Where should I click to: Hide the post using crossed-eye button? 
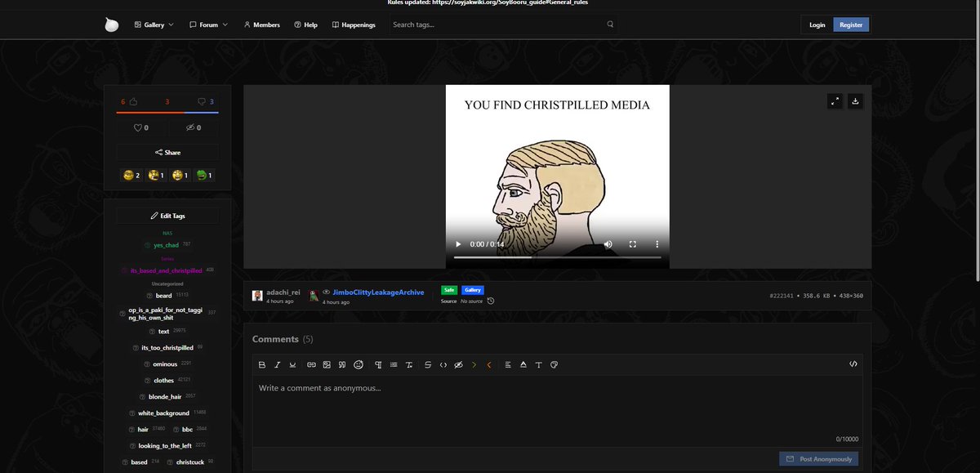[x=193, y=127]
